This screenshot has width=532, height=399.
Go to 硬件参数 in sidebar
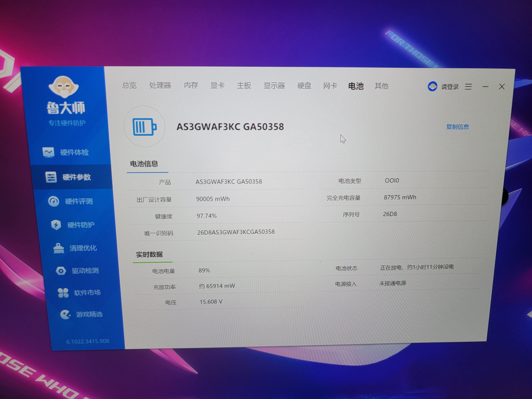coord(77,177)
